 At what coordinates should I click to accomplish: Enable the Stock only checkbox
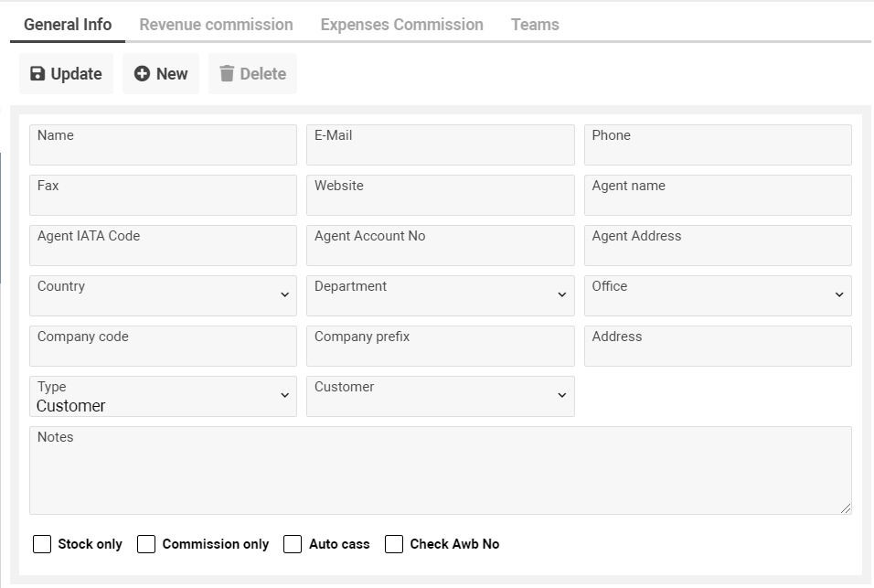(x=41, y=543)
